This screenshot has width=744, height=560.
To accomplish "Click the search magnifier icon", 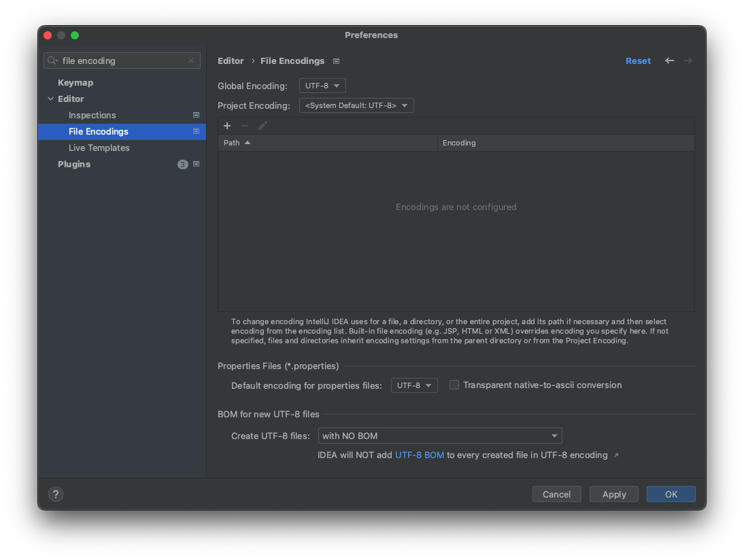I will 52,60.
